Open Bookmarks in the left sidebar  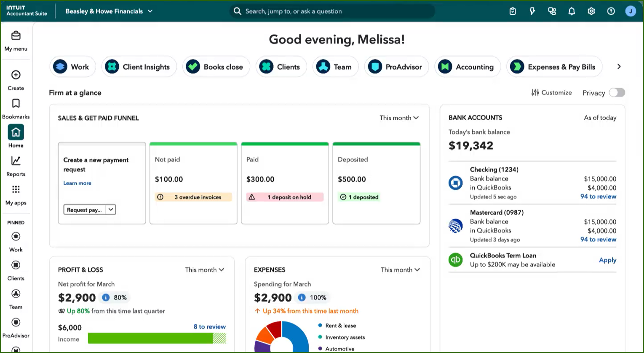[x=16, y=104]
